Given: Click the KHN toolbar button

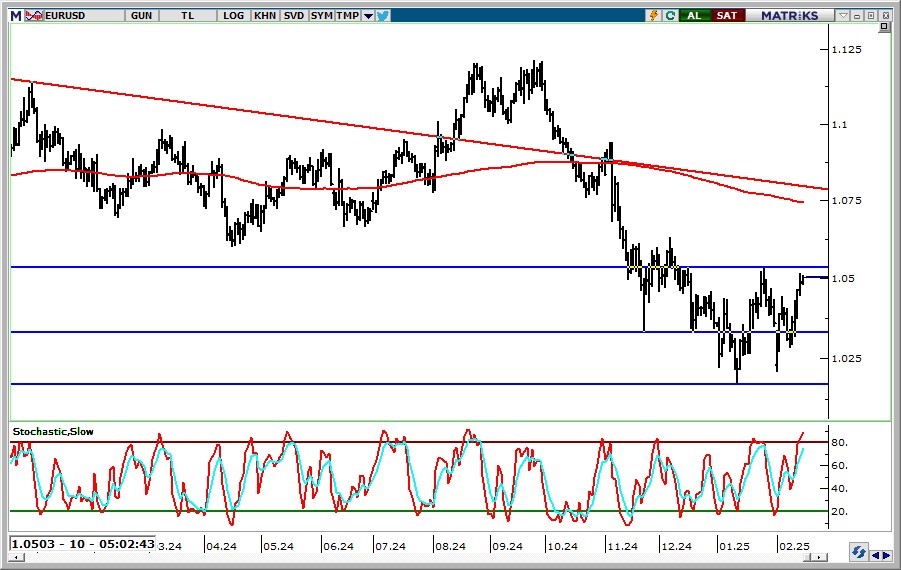Looking at the screenshot, I should [x=265, y=16].
